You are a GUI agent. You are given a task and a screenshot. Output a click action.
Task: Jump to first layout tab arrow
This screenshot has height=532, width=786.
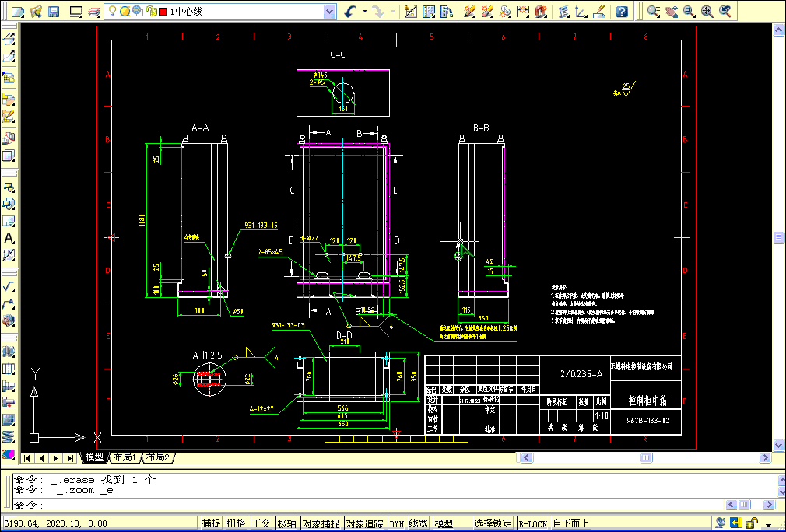tap(27, 458)
